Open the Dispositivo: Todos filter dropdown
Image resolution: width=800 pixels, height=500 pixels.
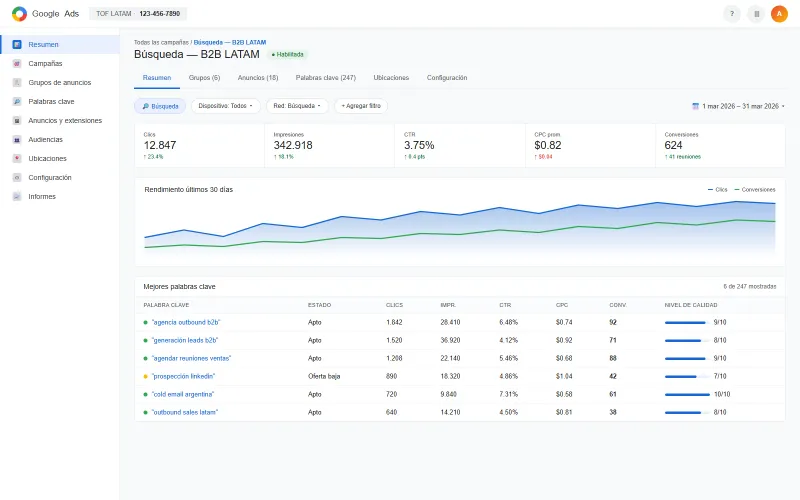226,106
